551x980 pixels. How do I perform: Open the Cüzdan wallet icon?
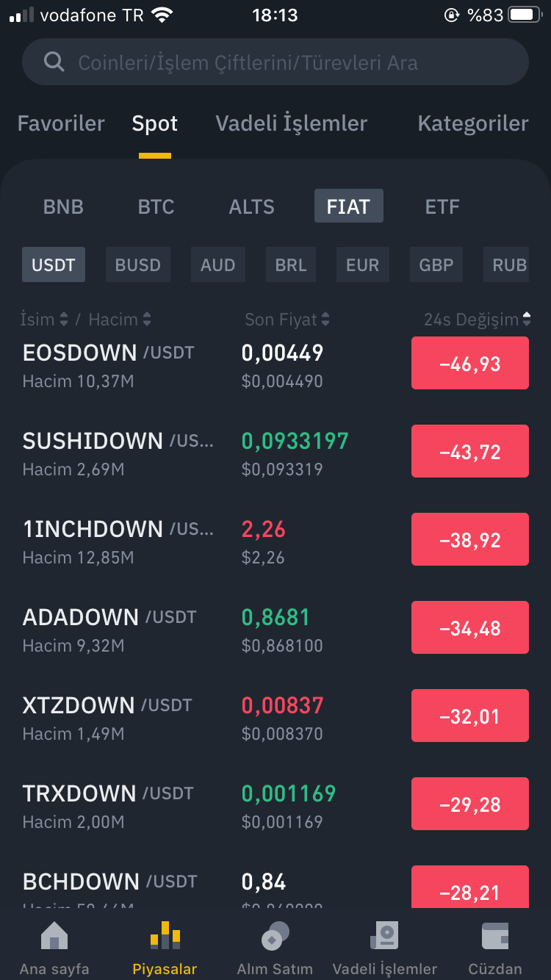tap(496, 936)
